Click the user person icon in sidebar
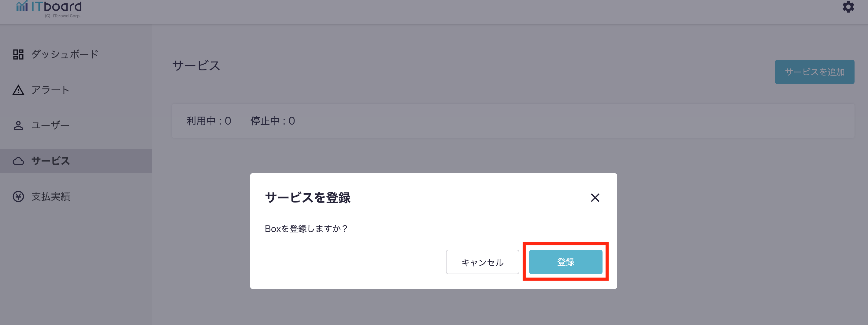Image resolution: width=868 pixels, height=325 pixels. point(18,125)
